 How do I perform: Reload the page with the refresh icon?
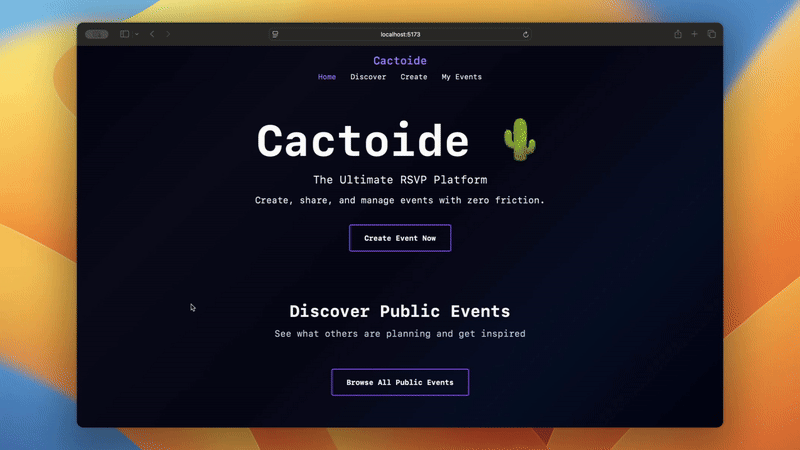click(526, 34)
